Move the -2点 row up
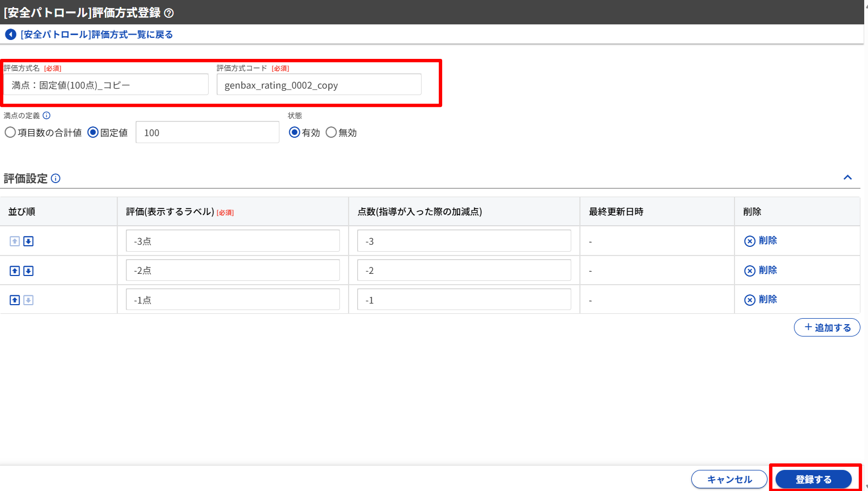The image size is (868, 491). [x=15, y=271]
